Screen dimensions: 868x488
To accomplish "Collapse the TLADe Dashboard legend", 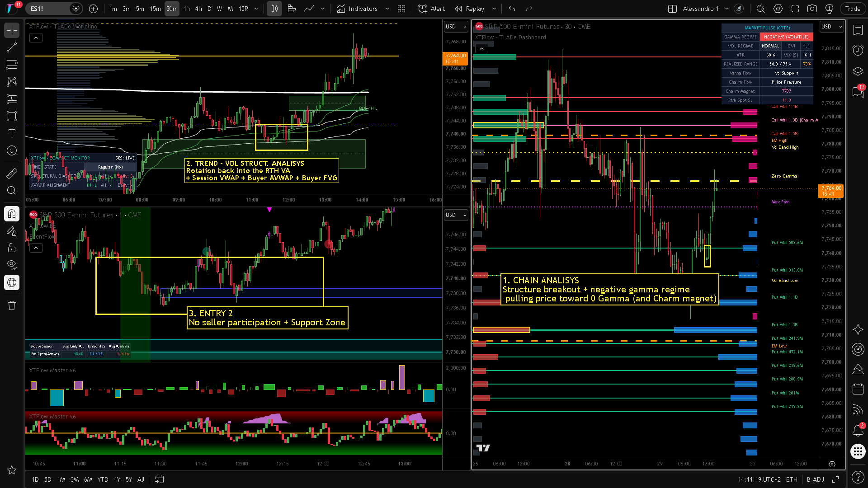I will 481,49.
